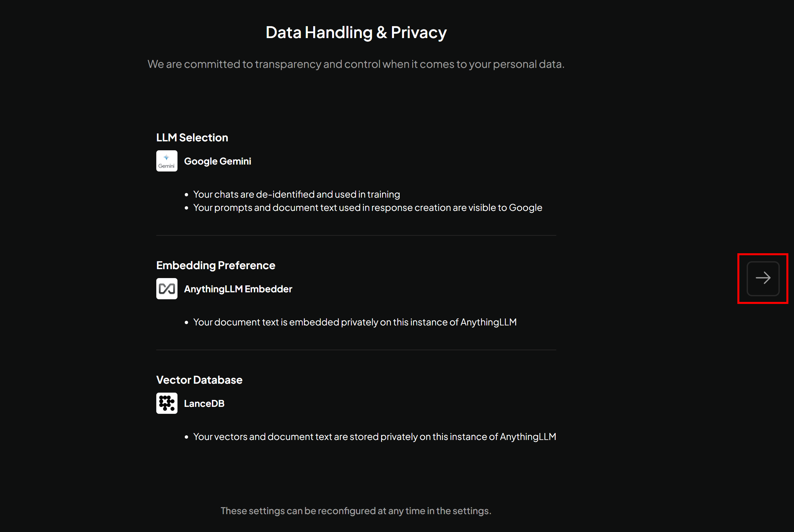
Task: Click the Data Handling & Privacy heading
Action: [x=356, y=32]
